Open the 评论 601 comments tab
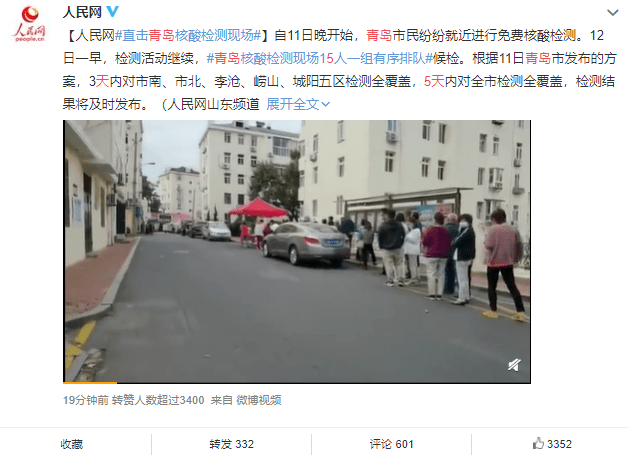Screen dimensions: 628x457 (x=391, y=444)
